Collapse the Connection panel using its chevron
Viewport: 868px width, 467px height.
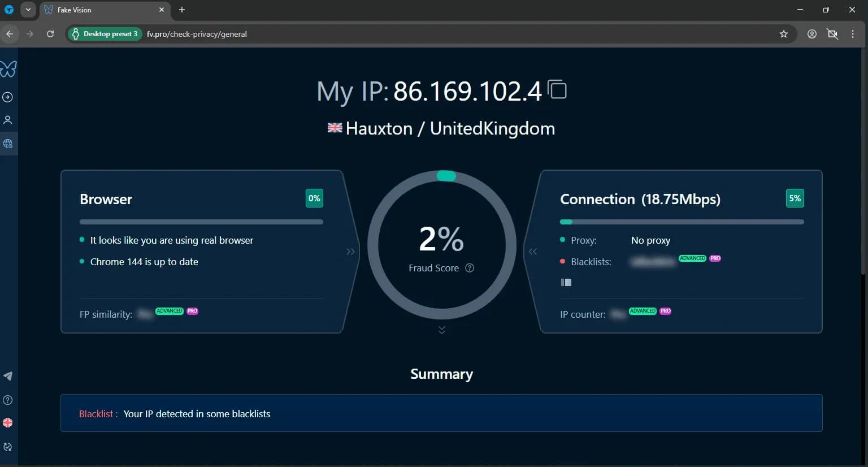click(x=532, y=252)
